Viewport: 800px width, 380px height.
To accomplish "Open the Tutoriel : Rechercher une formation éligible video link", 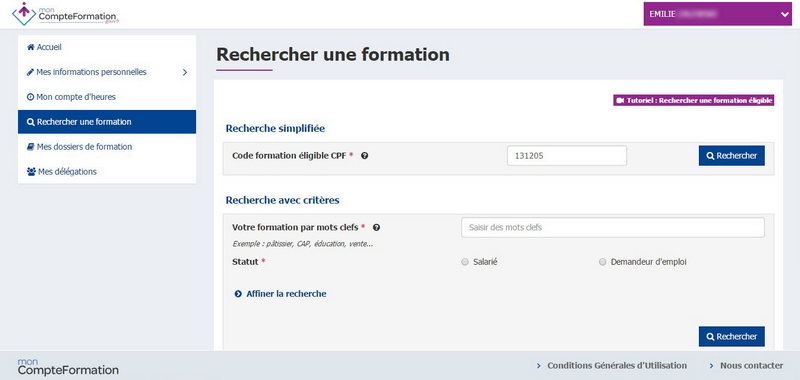I will tap(694, 100).
